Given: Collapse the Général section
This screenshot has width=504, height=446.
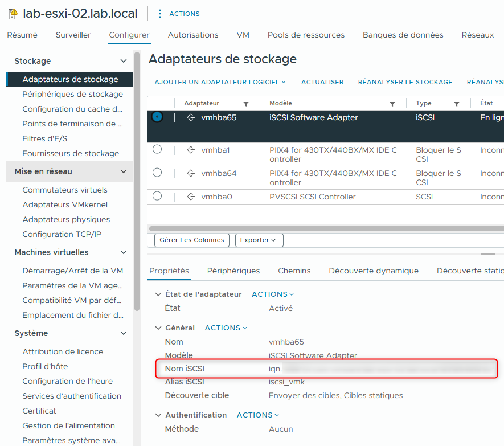Looking at the screenshot, I should click(158, 328).
